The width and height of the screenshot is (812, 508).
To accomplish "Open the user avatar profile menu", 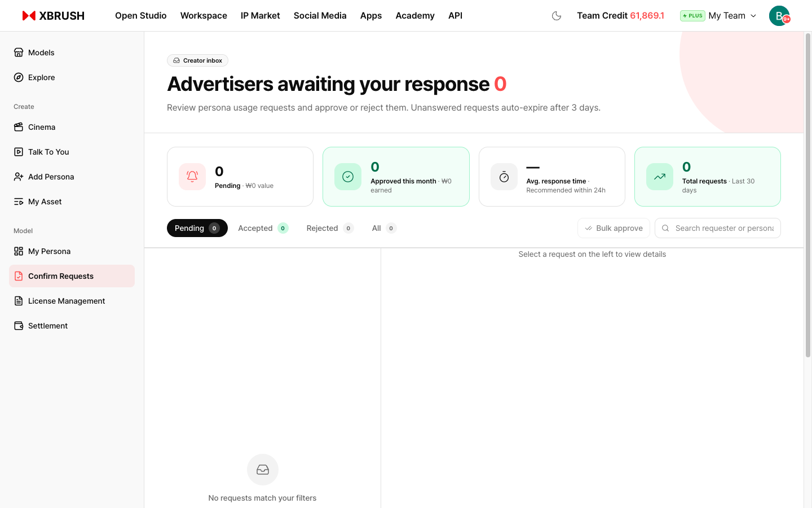I will point(779,16).
